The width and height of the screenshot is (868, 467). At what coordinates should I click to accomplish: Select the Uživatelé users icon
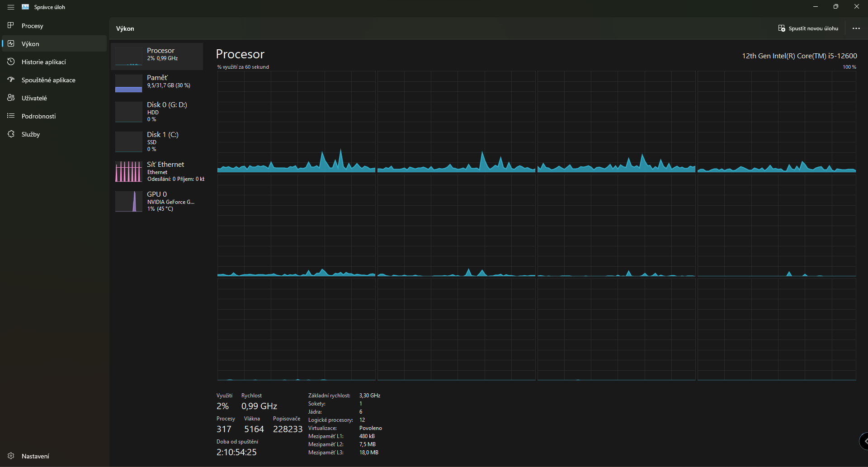coord(11,98)
